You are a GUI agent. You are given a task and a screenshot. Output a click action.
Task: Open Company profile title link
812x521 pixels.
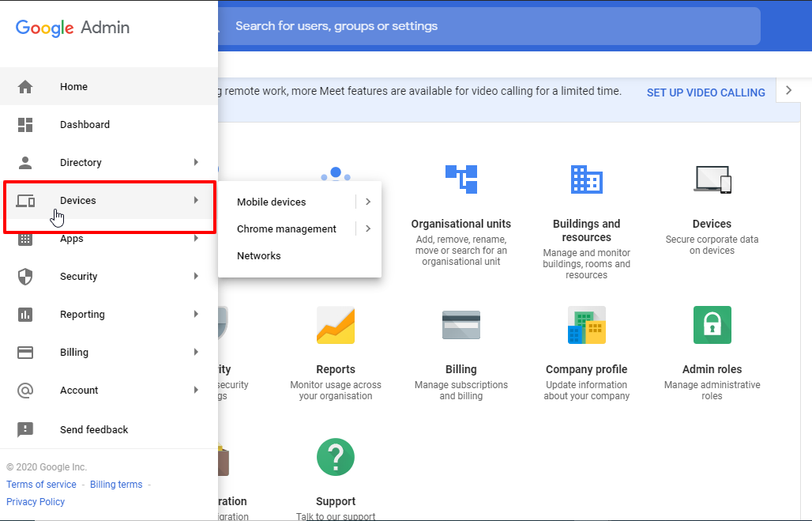pos(586,369)
